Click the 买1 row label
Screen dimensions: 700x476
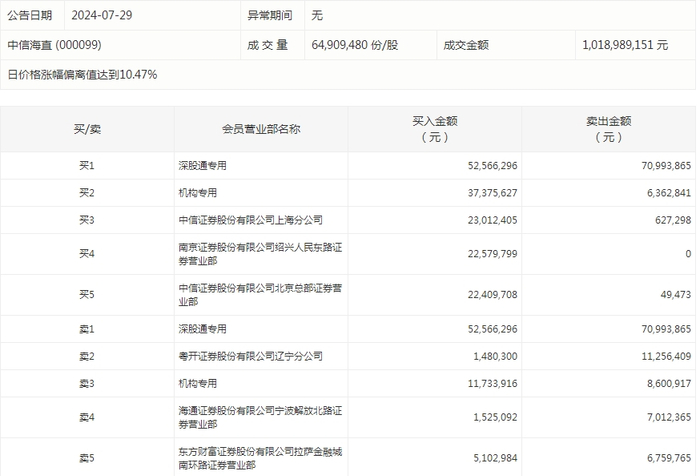(x=87, y=166)
